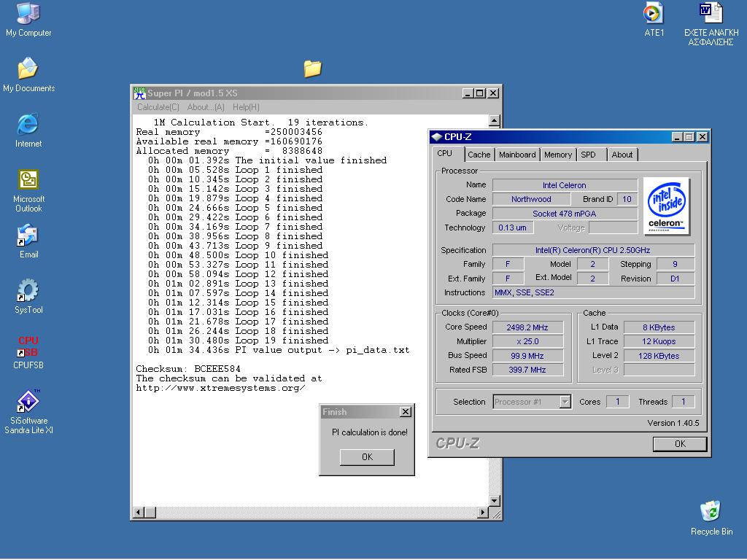Screen dimensions: 747x560
Task: Click the Revision value D1
Action: 675,279
